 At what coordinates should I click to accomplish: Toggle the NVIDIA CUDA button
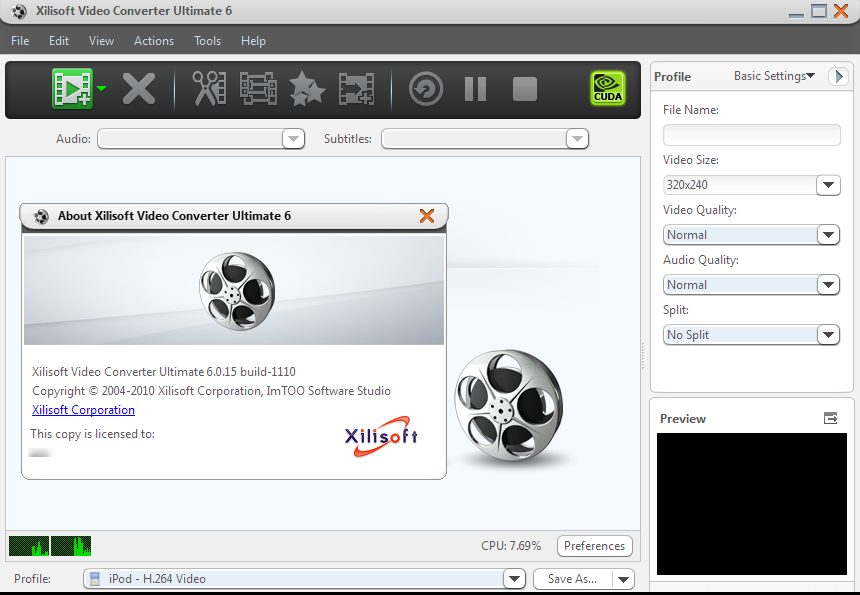(x=608, y=88)
